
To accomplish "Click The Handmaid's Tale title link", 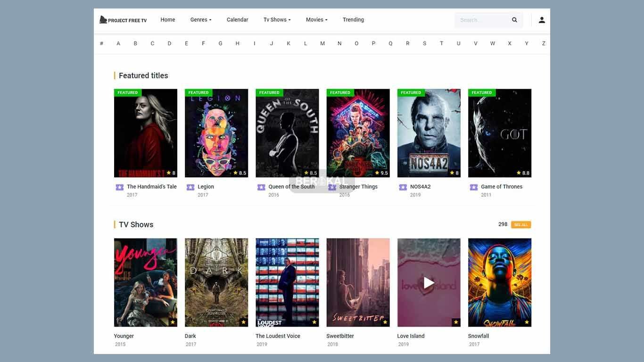I will tap(152, 187).
